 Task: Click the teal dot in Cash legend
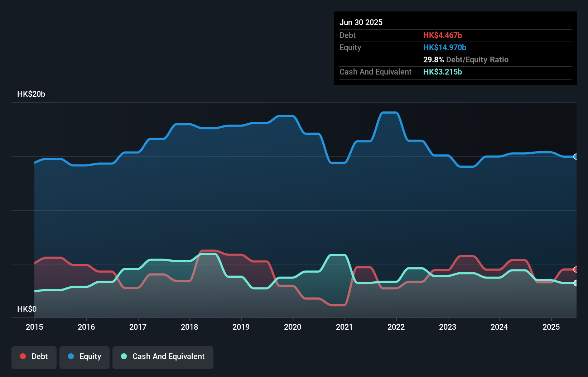pyautogui.click(x=124, y=356)
